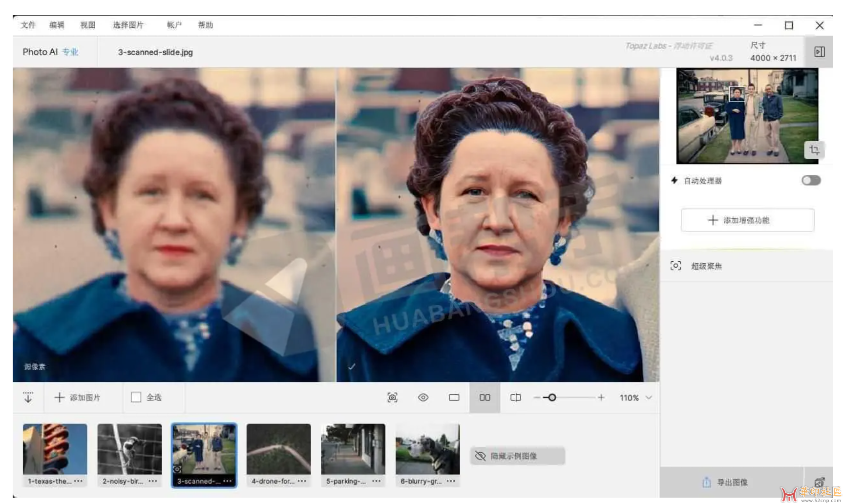Screen dimensions: 843x504
Task: Collapse the right sidebar panel icon
Action: (819, 52)
